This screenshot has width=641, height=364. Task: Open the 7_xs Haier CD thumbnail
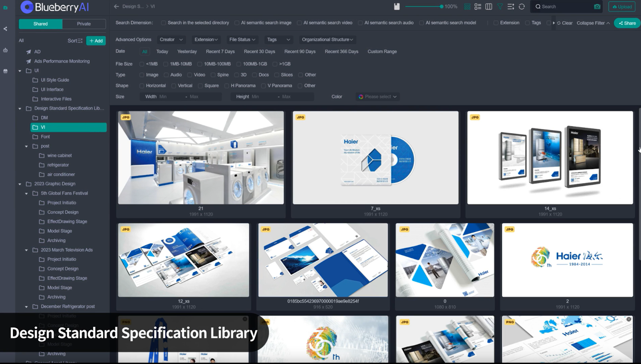[x=375, y=158]
